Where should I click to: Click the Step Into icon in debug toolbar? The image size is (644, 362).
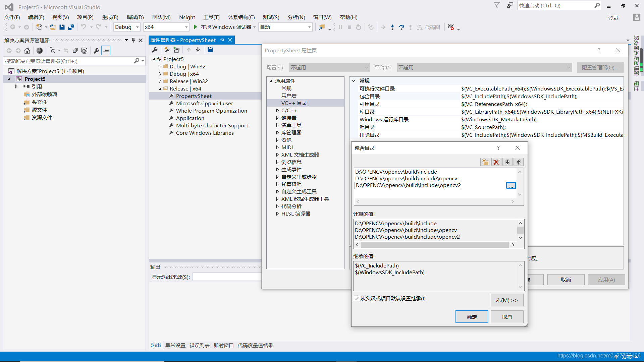click(392, 27)
